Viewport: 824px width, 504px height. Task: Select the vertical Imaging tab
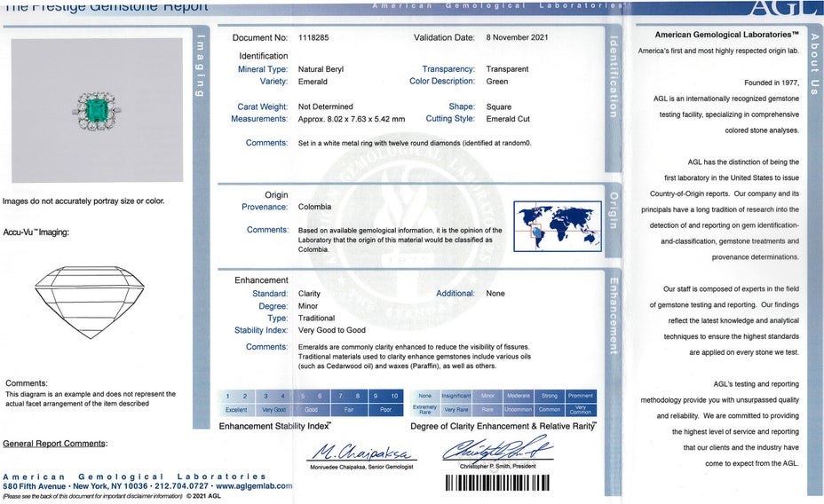pyautogui.click(x=201, y=67)
